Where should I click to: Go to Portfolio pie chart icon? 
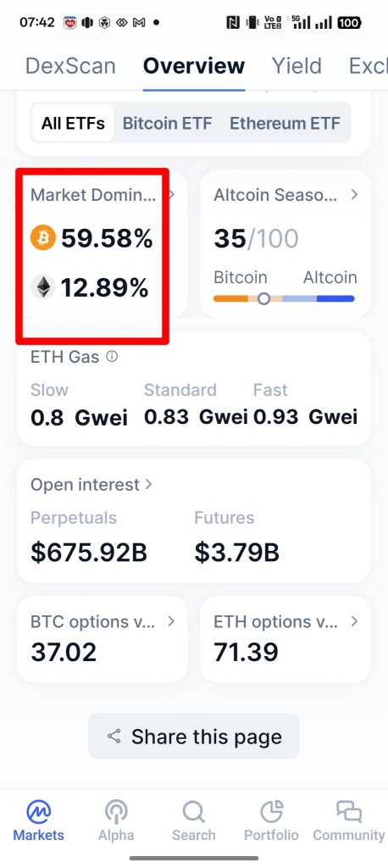[272, 812]
